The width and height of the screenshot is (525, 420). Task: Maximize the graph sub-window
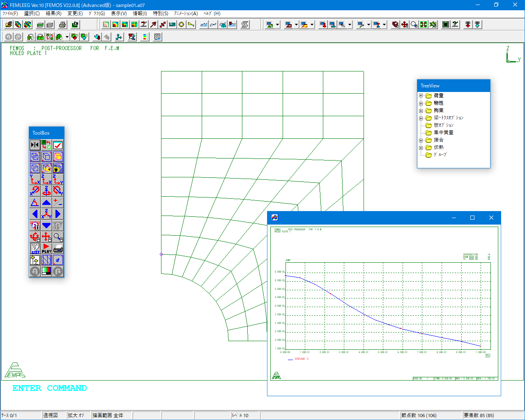coord(472,218)
